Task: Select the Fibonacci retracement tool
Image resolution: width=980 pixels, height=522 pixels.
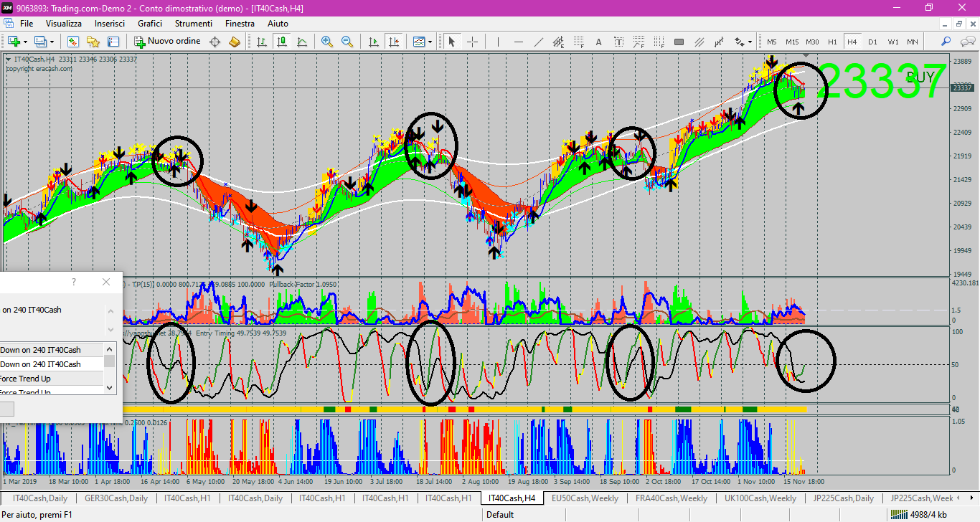Action: tap(579, 42)
